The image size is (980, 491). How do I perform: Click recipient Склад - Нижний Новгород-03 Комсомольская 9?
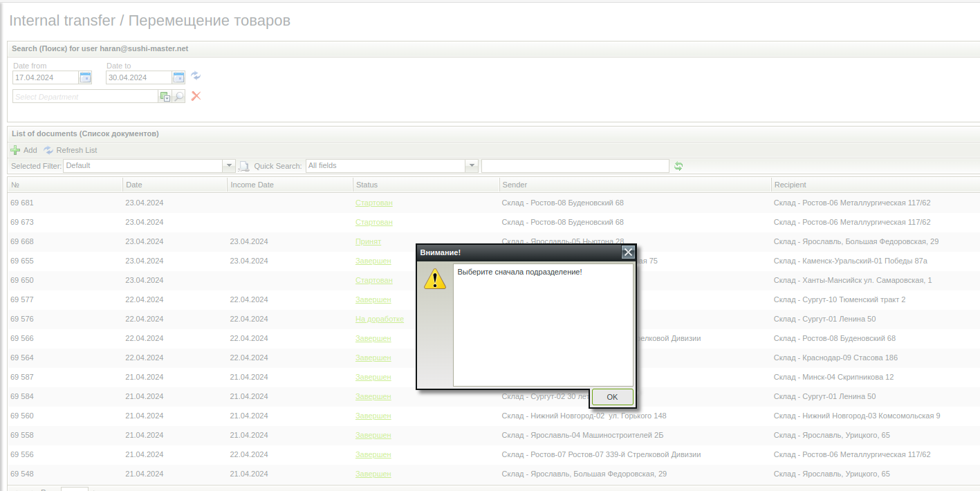point(857,416)
